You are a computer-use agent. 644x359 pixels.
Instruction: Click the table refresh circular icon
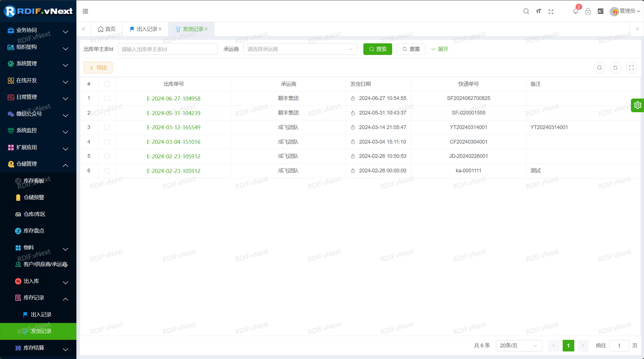(x=615, y=68)
